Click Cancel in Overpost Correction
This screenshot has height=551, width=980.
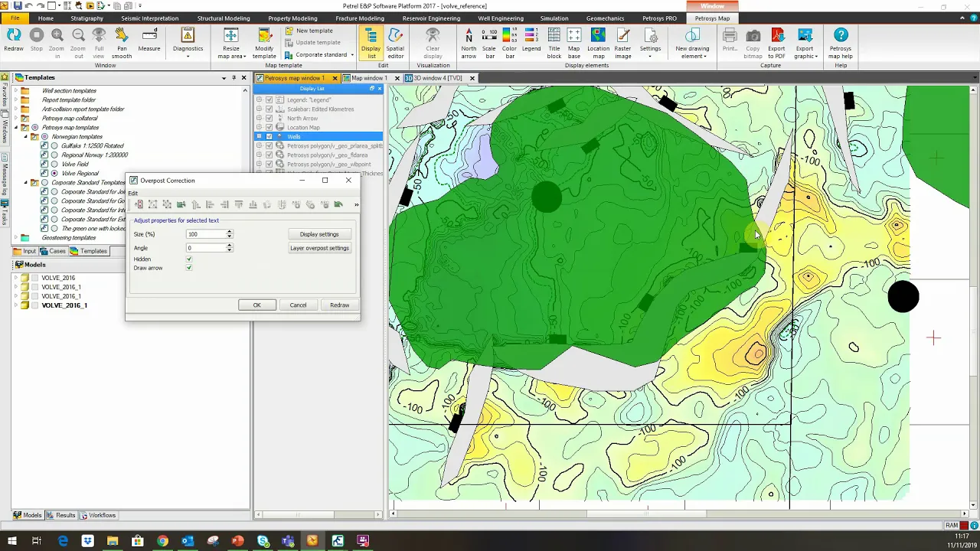[298, 305]
